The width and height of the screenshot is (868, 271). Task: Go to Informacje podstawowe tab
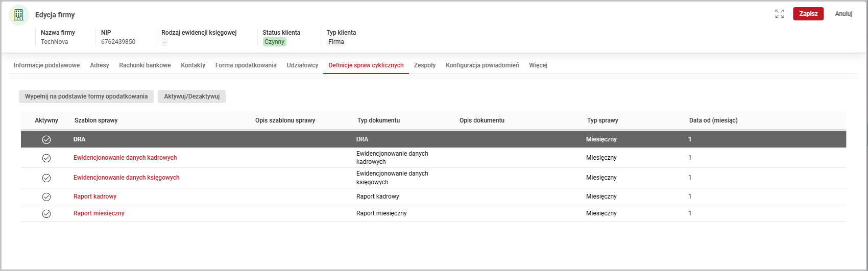(x=46, y=65)
